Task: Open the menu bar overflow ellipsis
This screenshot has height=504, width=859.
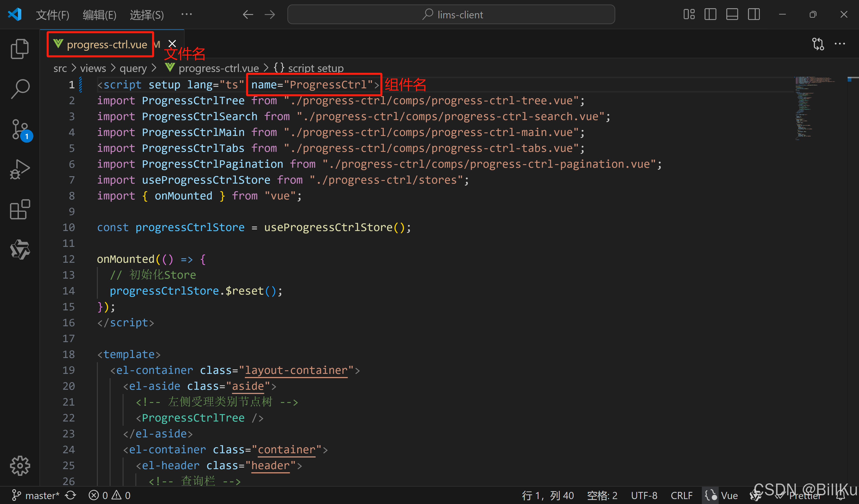Action: click(x=186, y=15)
